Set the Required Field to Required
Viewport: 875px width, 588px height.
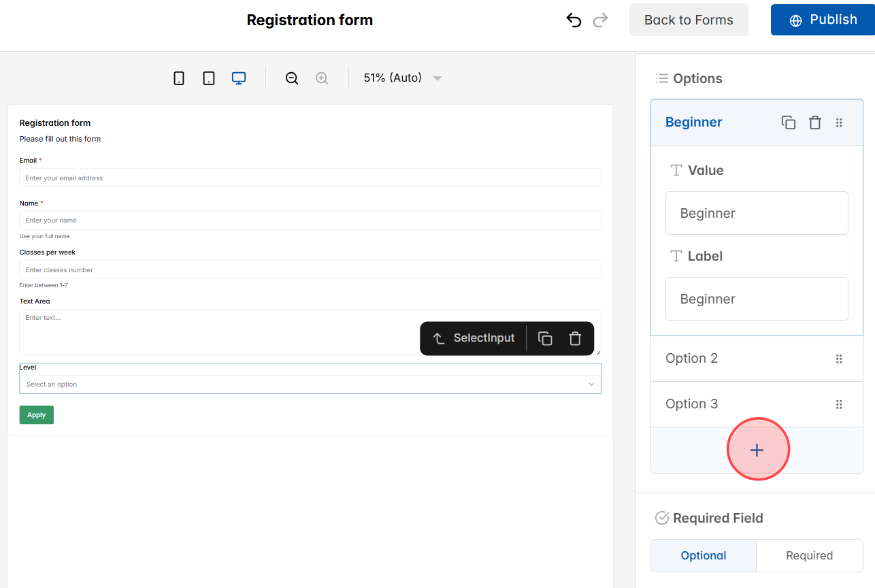click(x=810, y=555)
